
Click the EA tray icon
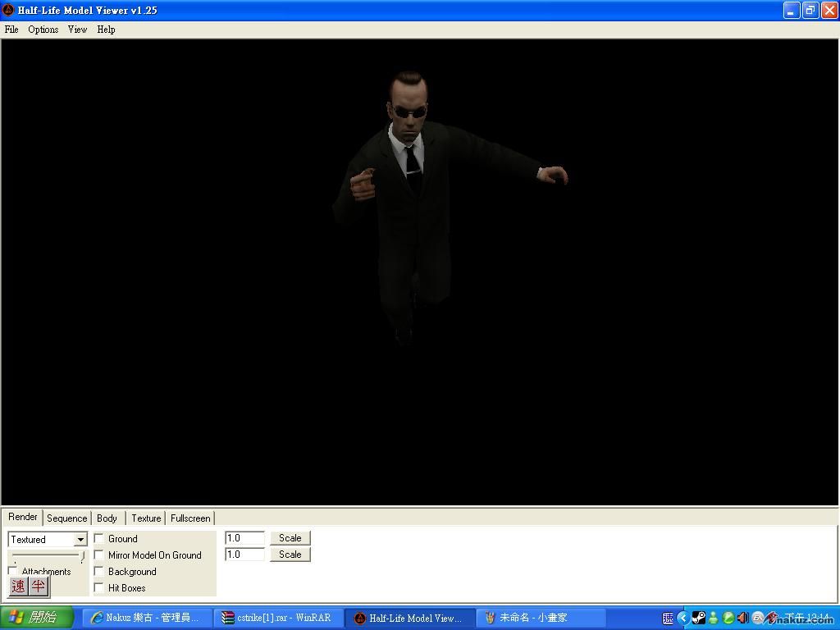[757, 618]
